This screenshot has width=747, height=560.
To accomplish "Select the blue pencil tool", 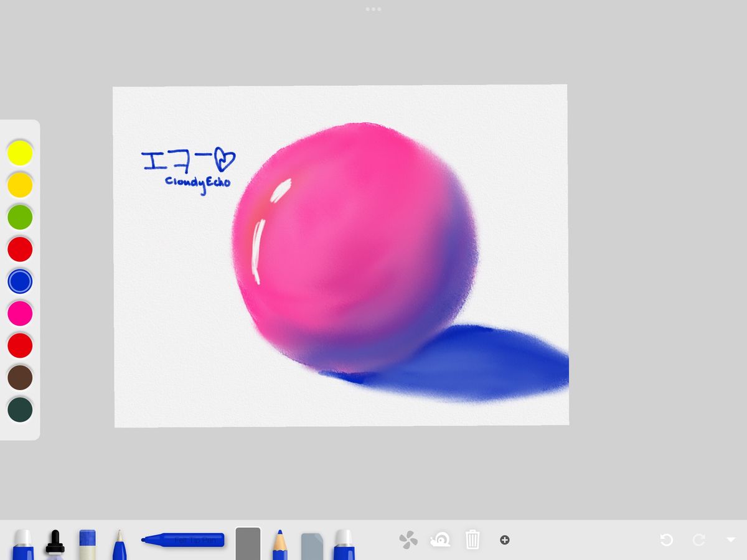I will [280, 545].
